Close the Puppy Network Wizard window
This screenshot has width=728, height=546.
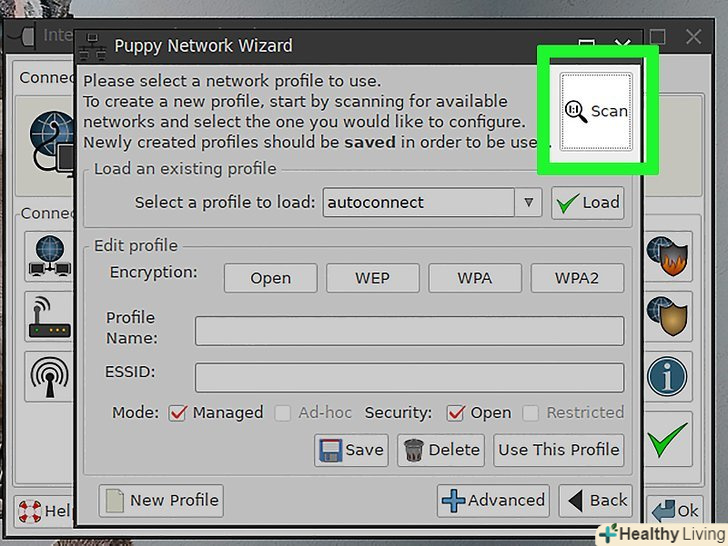[622, 44]
